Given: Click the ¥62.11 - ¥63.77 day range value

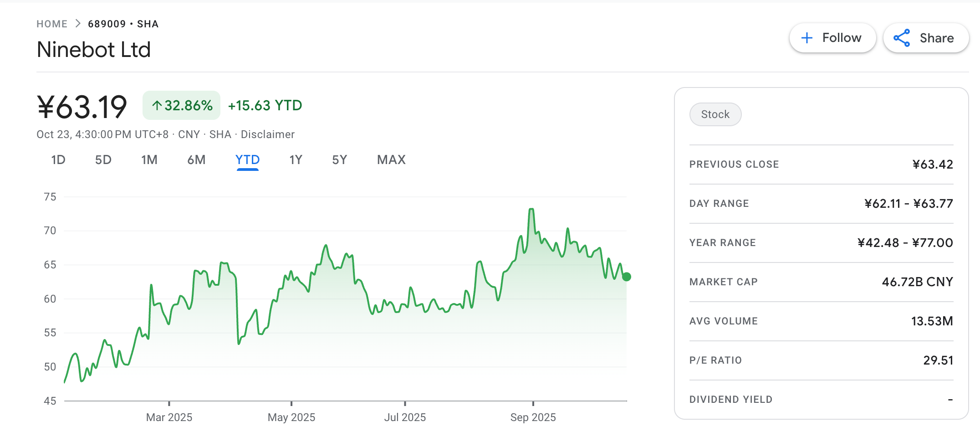Looking at the screenshot, I should pos(909,204).
